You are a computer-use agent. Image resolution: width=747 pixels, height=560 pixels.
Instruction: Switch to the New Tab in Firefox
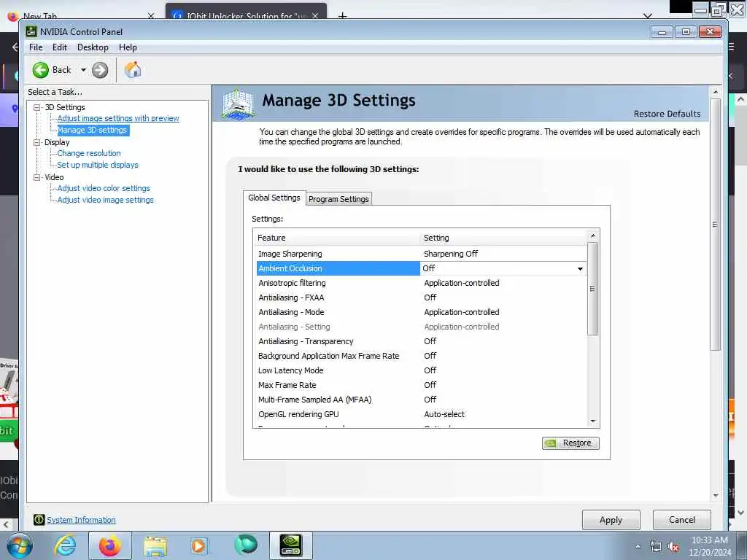click(x=80, y=15)
